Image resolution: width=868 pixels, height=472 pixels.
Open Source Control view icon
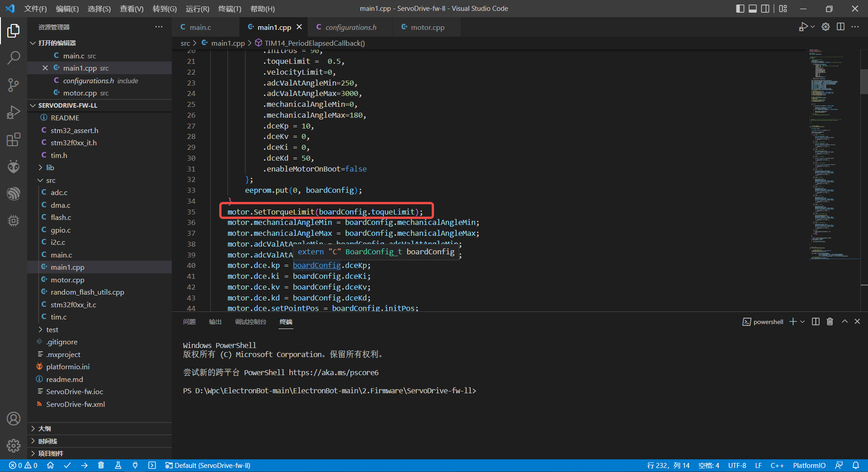point(14,85)
